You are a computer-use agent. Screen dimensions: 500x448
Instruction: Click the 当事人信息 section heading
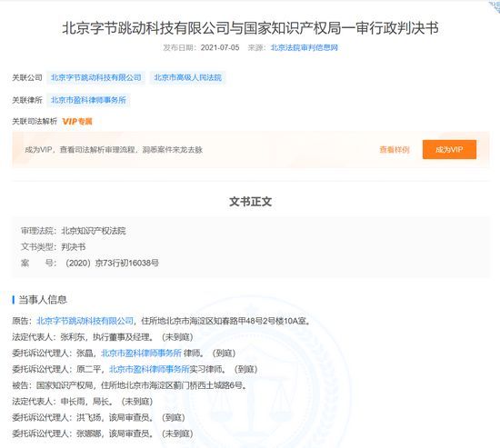pos(43,300)
